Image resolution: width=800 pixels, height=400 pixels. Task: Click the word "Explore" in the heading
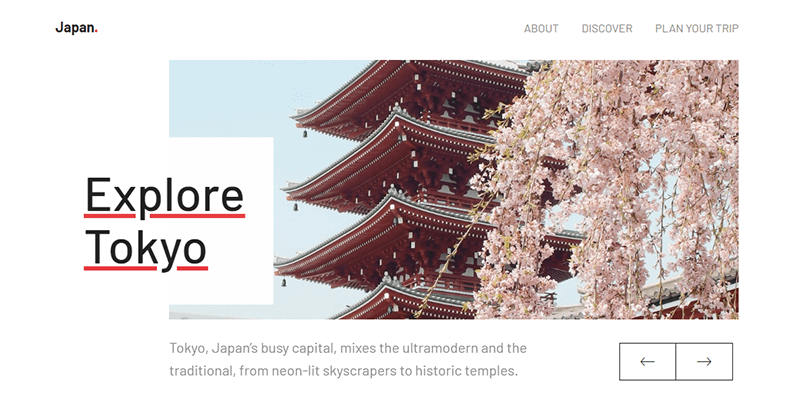[164, 194]
